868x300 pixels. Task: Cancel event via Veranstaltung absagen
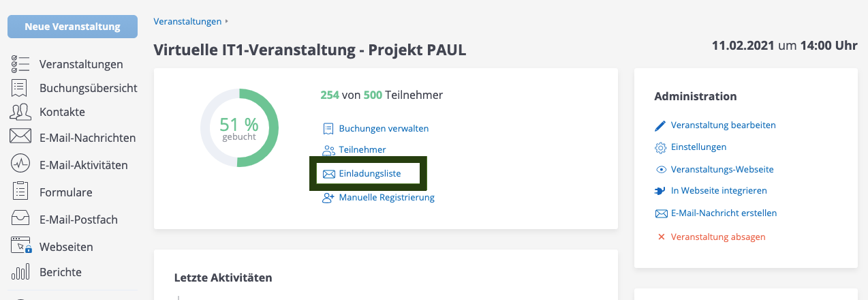[x=718, y=237]
